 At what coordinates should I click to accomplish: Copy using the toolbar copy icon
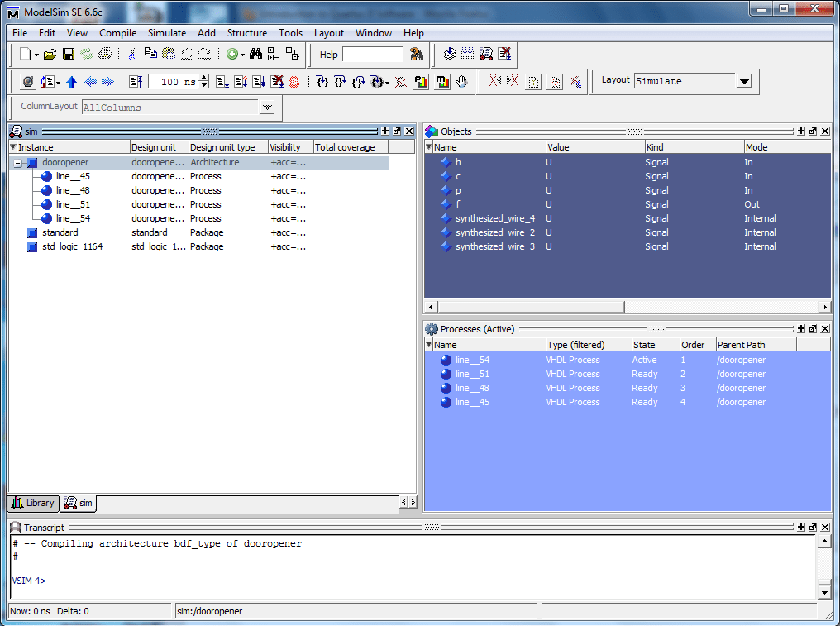tap(151, 54)
